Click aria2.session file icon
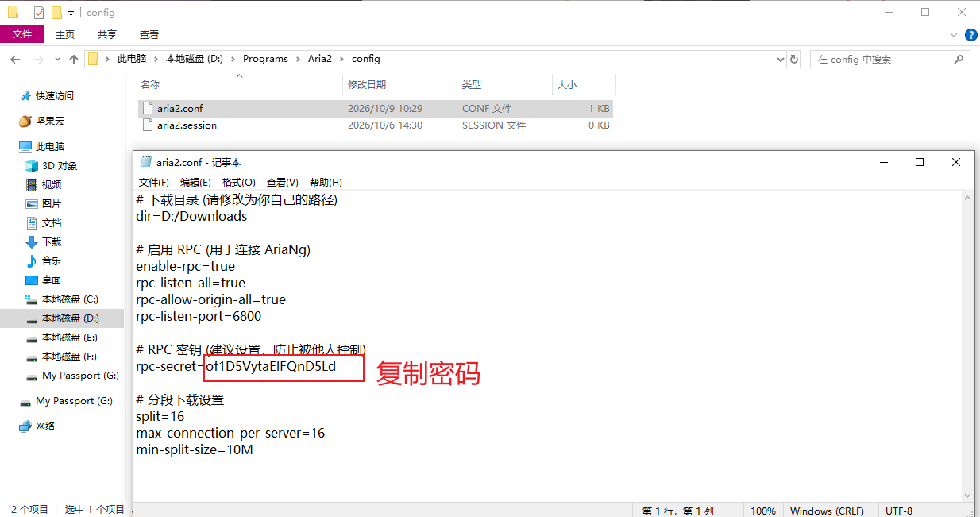The height and width of the screenshot is (517, 980). pos(147,125)
